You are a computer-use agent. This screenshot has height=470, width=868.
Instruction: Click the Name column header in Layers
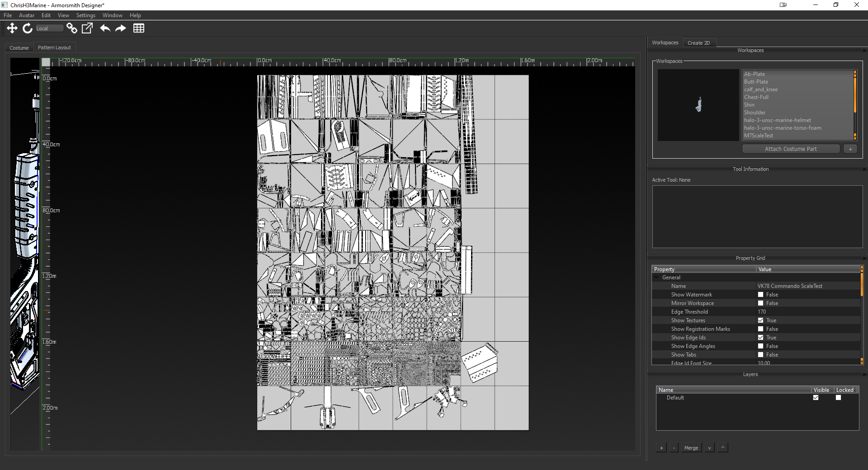(734, 390)
